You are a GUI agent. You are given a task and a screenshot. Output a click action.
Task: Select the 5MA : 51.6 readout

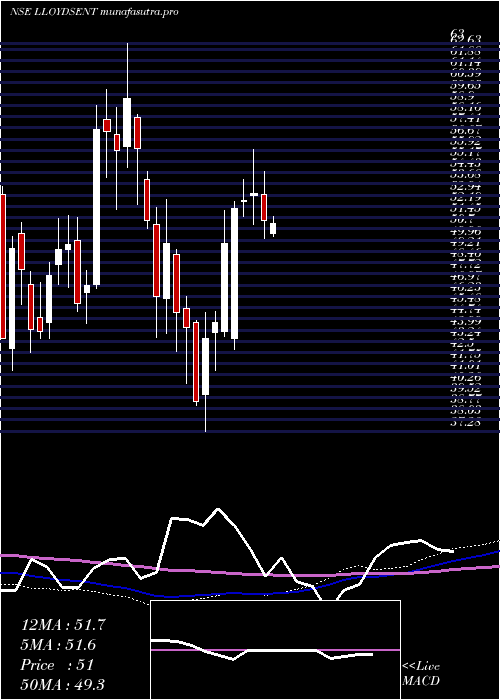(x=58, y=645)
